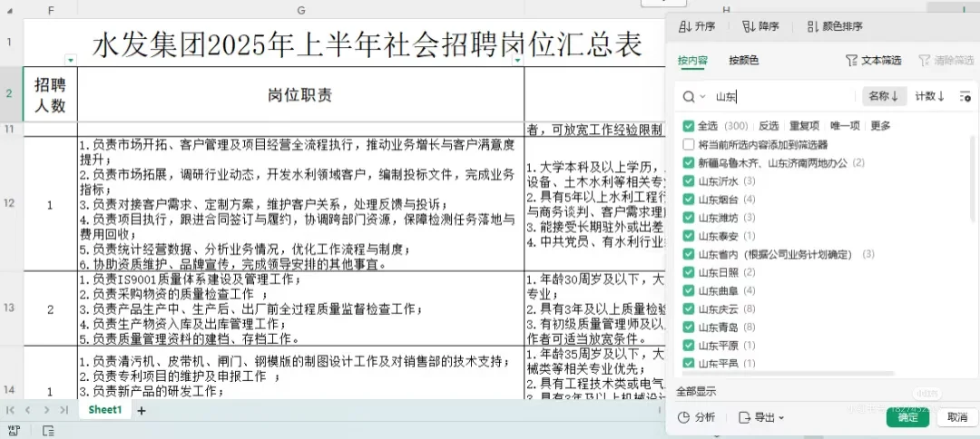The width and height of the screenshot is (980, 439).
Task: Uncheck the 山东泰安 item
Action: click(688, 236)
